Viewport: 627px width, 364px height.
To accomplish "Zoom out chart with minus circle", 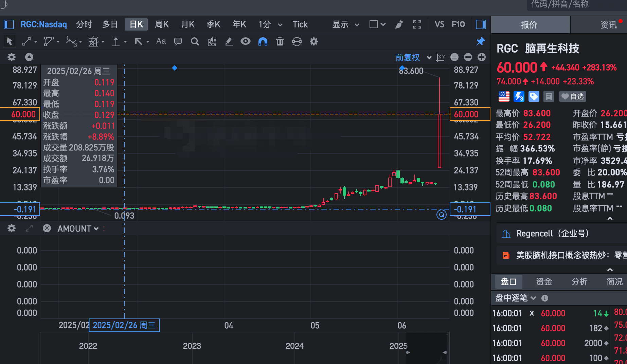I will (x=468, y=57).
